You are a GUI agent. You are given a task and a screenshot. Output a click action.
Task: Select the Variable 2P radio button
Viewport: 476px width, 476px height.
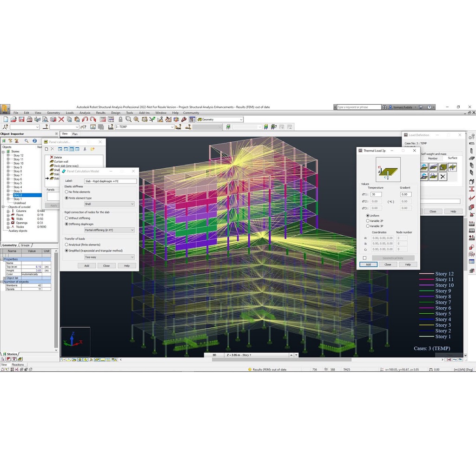click(x=368, y=221)
